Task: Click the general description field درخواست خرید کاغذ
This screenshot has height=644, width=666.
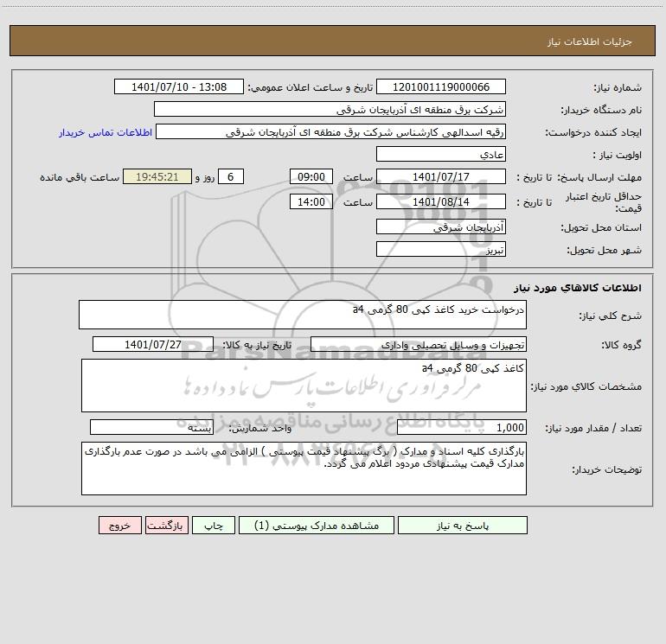Action: (303, 315)
